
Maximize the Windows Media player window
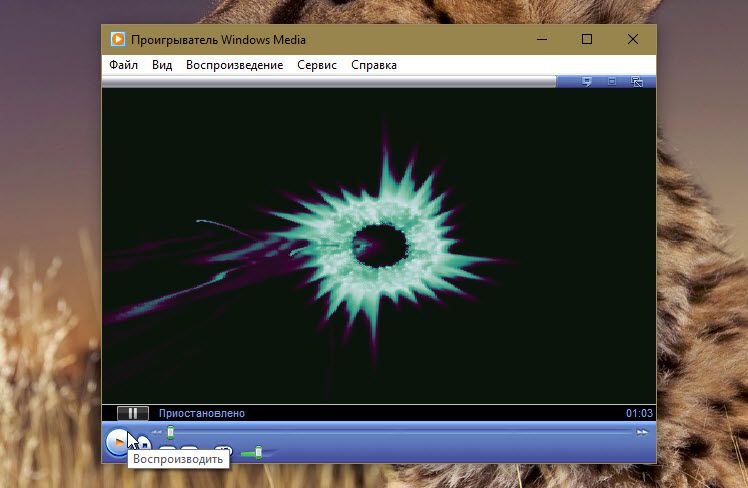tap(587, 40)
